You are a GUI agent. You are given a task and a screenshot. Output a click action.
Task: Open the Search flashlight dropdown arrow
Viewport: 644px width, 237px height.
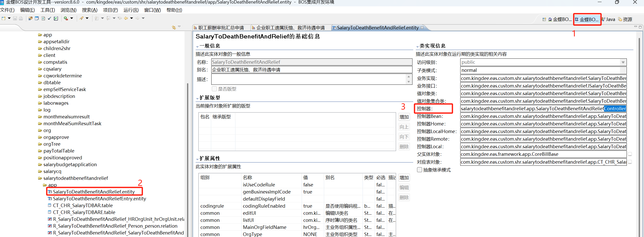pyautogui.click(x=87, y=18)
